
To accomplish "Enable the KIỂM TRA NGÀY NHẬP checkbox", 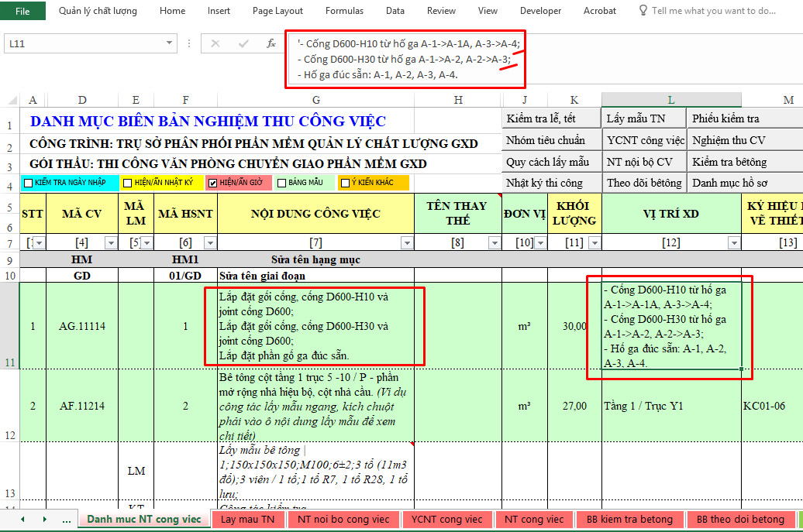I will tap(29, 183).
